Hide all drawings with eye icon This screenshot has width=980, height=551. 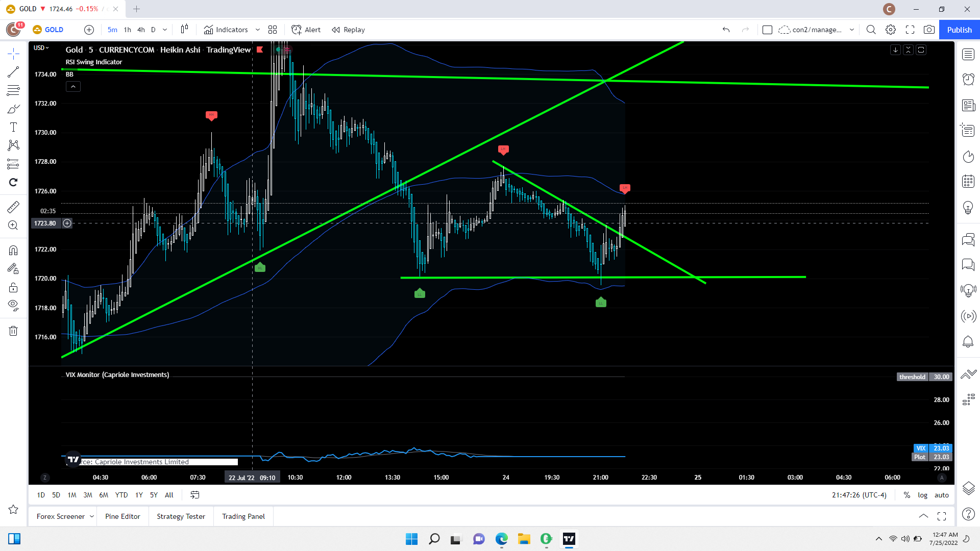coord(13,305)
